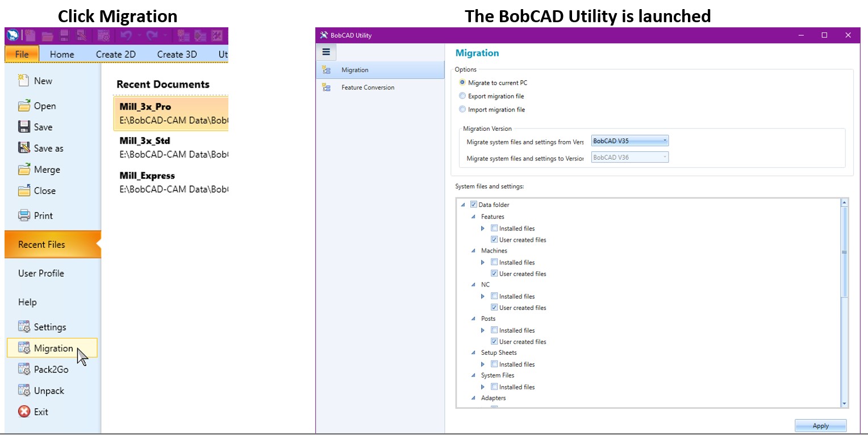
Task: Collapse the Adapters tree node
Action: [473, 398]
